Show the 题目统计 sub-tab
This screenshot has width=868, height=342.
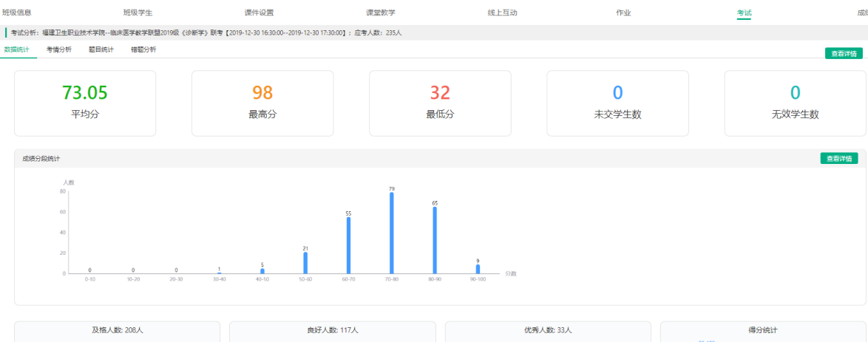(x=101, y=49)
